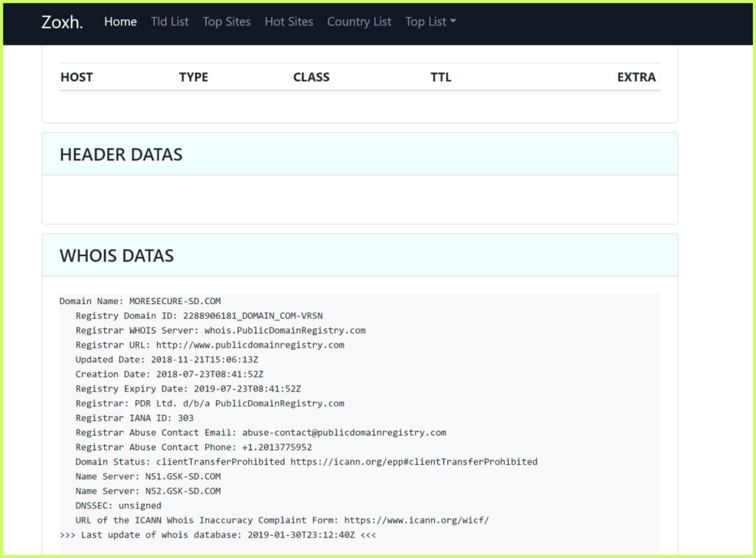Click the Registrar WHOIS Server line
Screen dimensions: 756x558
click(220, 331)
